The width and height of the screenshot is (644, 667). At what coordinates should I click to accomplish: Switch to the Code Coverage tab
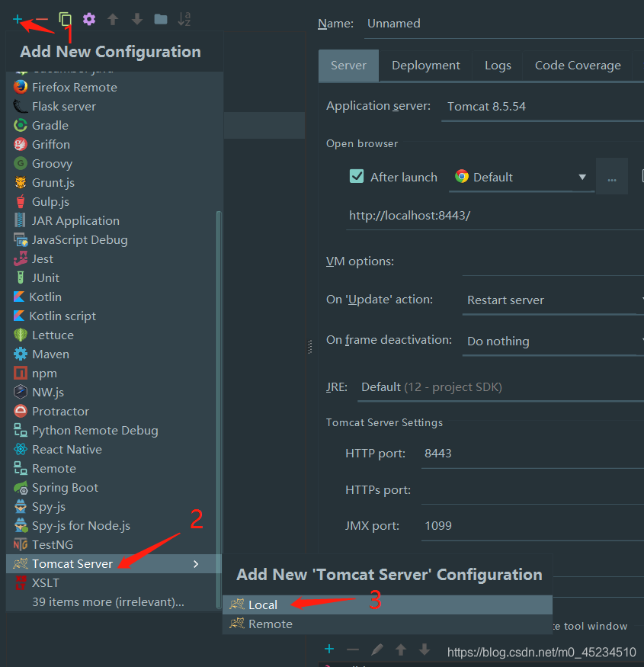pos(578,65)
